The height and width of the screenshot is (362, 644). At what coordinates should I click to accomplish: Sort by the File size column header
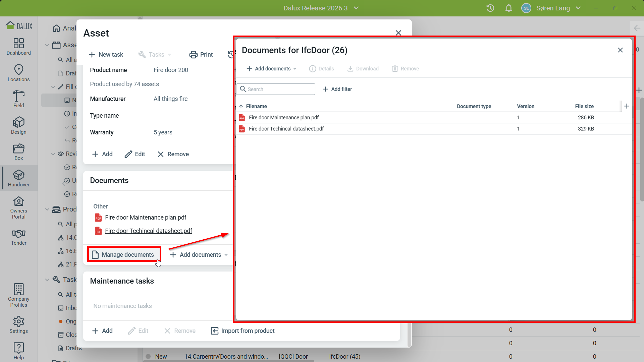pyautogui.click(x=584, y=106)
